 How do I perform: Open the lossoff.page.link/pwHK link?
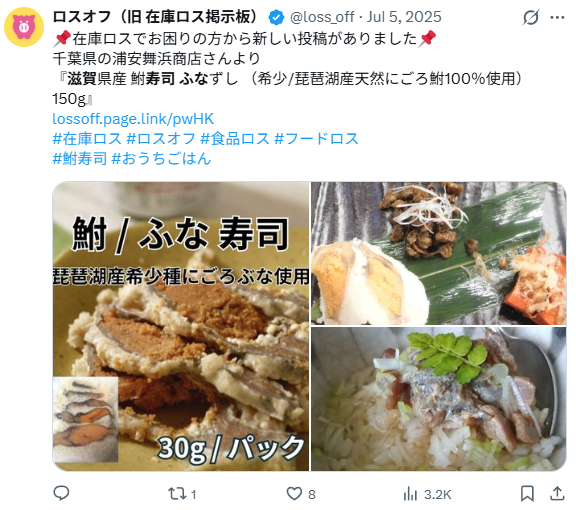click(133, 119)
